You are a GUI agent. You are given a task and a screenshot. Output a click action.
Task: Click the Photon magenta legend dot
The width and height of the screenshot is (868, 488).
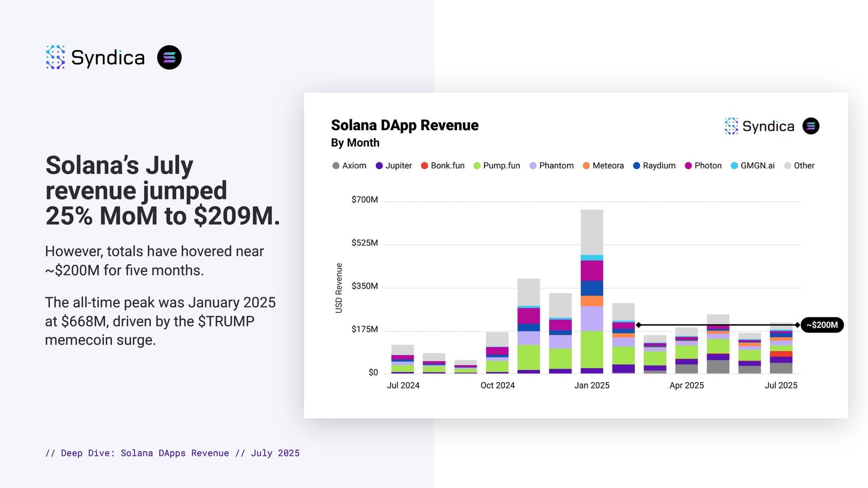tap(688, 166)
